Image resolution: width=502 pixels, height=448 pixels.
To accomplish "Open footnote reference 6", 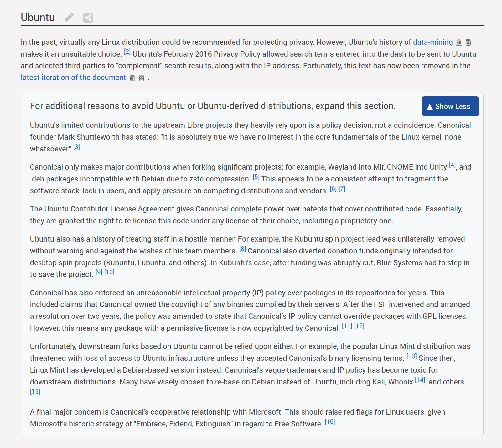I will (x=333, y=189).
